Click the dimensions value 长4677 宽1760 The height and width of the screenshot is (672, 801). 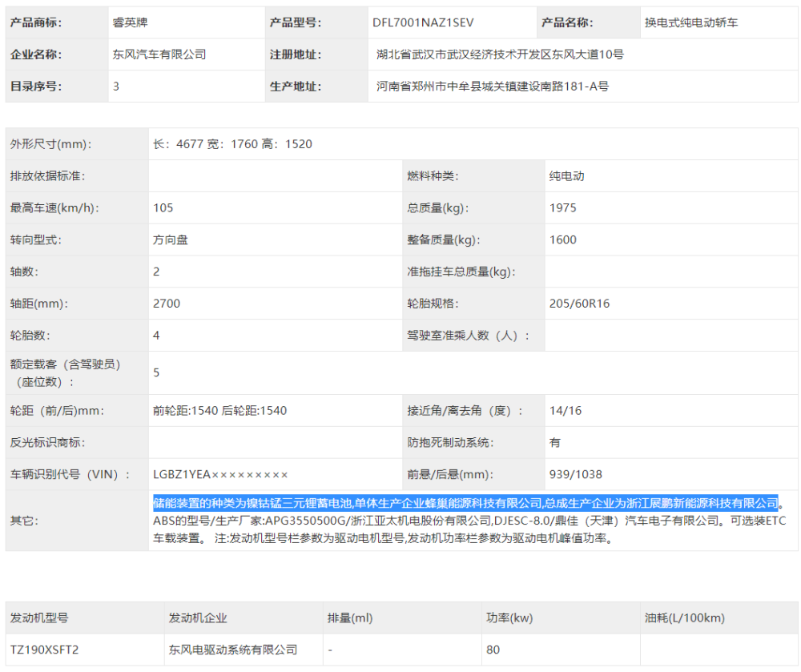(232, 144)
